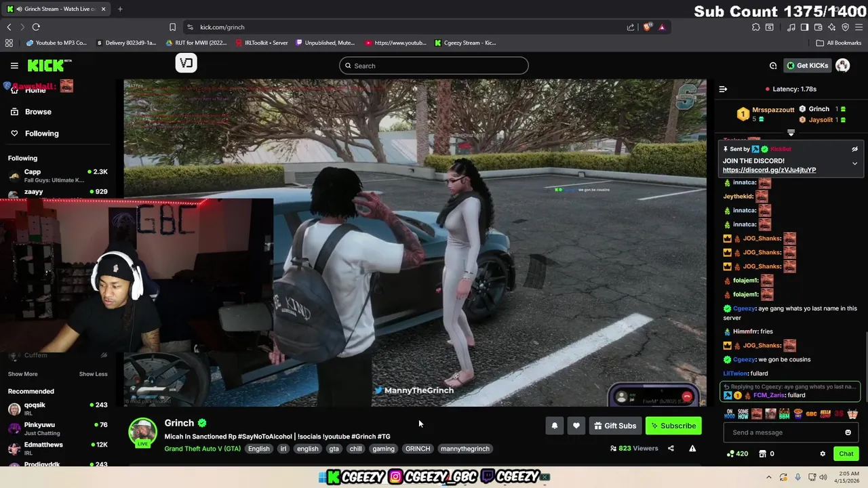Show hidden system tray icons
868x488 pixels.
tap(769, 477)
